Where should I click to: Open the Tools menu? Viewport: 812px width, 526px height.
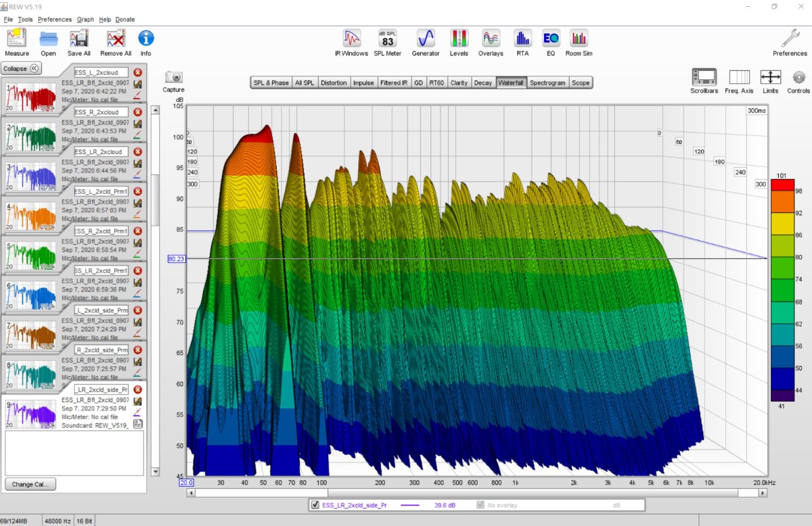click(25, 20)
